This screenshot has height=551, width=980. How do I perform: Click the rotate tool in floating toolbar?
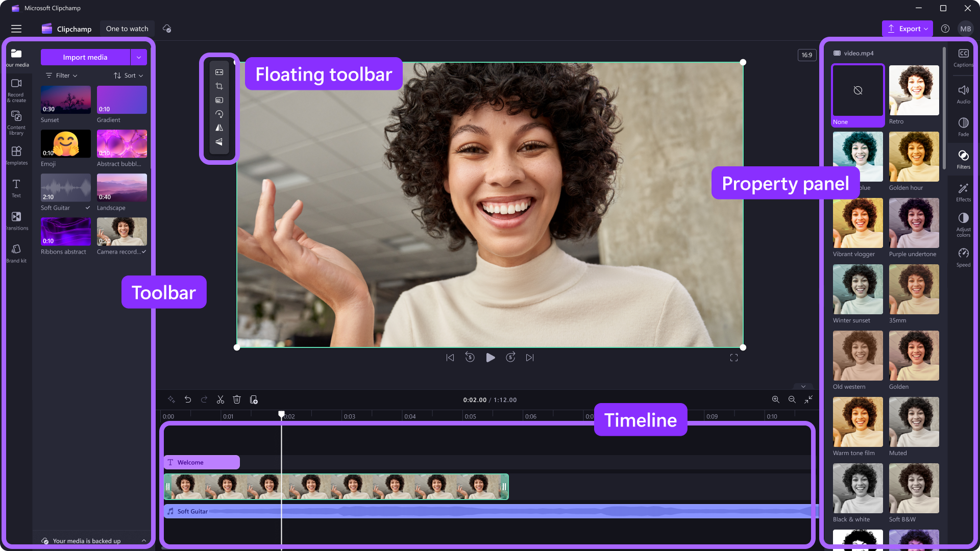click(x=219, y=114)
